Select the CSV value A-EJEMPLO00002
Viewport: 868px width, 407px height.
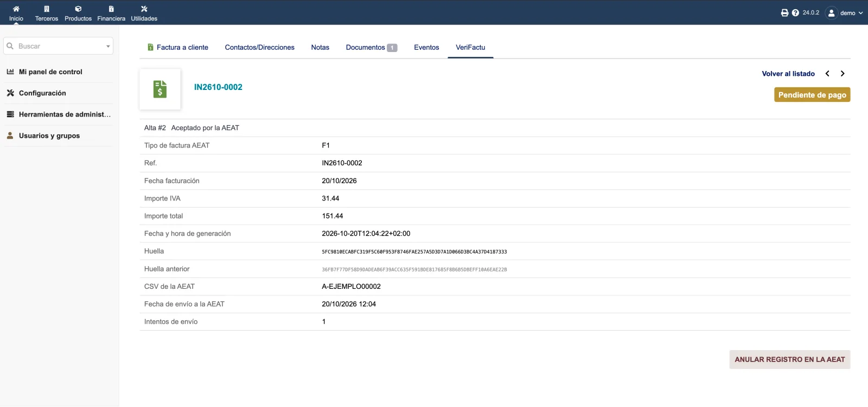tap(352, 286)
